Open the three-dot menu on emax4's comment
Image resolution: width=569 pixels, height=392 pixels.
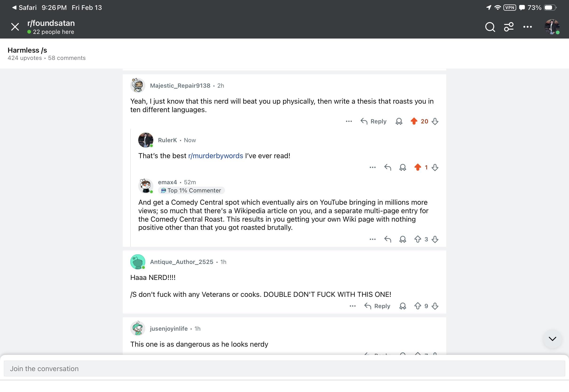372,239
